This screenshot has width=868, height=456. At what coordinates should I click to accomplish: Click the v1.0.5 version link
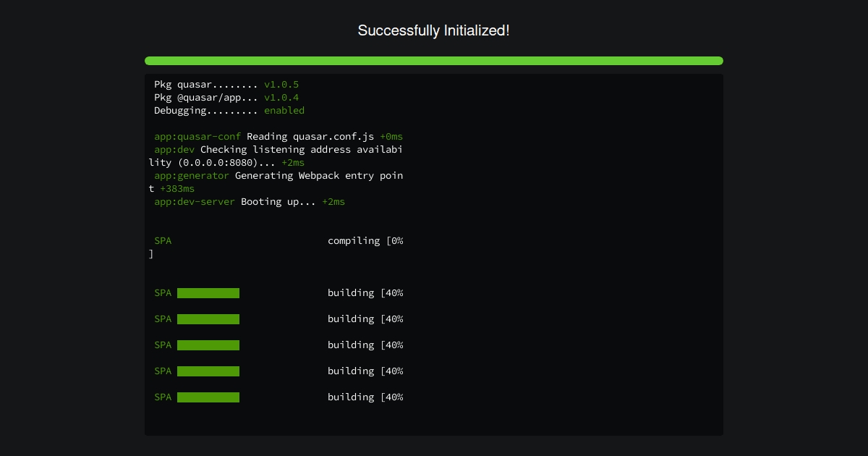[x=281, y=84]
